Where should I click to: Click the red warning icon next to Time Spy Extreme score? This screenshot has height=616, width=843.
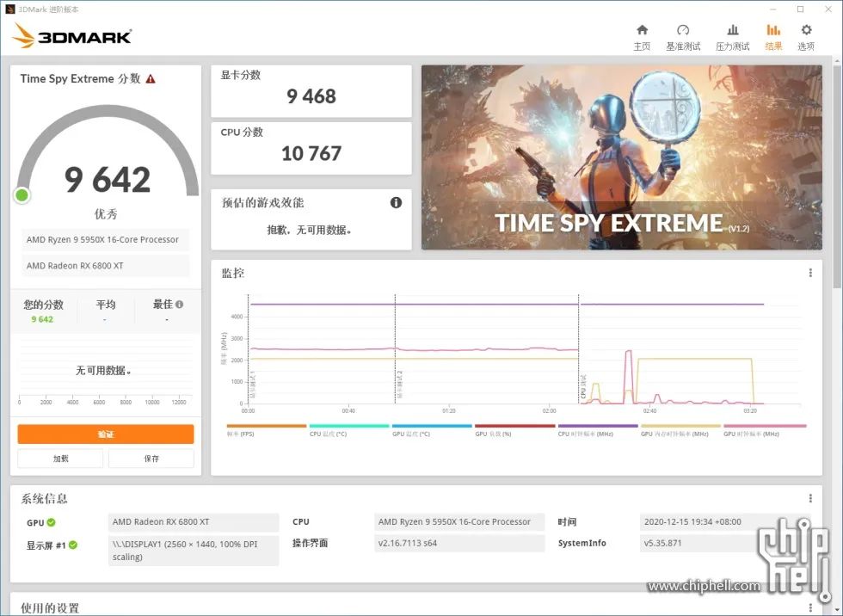(151, 79)
